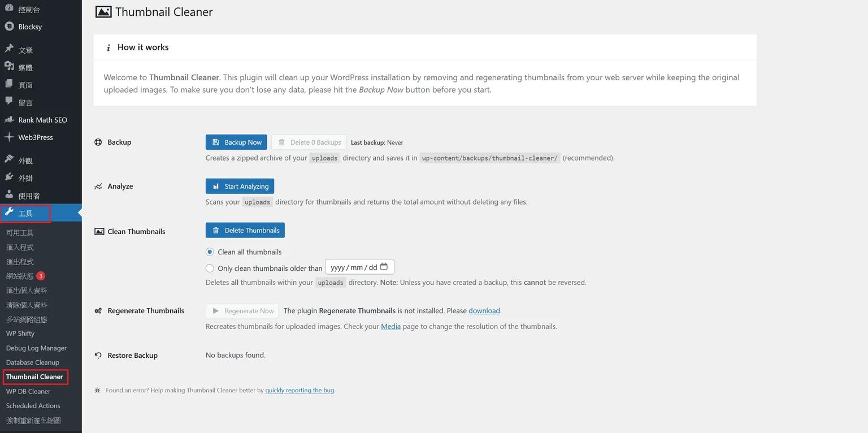Open WP DB Cleaner submenu item
The height and width of the screenshot is (433, 868).
(28, 391)
